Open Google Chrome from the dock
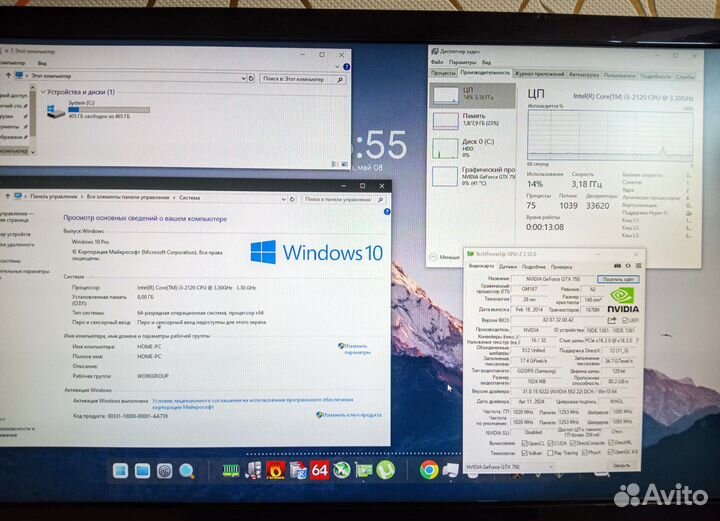Screen dimensions: 720x521 pyautogui.click(x=429, y=470)
